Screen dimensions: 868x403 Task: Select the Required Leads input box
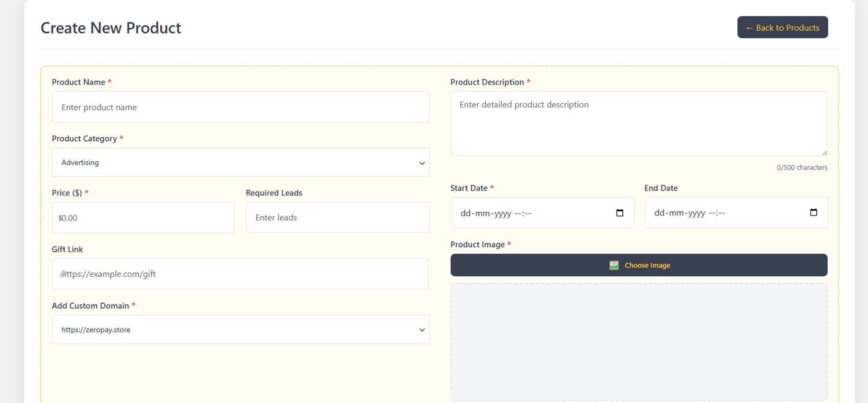[337, 218]
